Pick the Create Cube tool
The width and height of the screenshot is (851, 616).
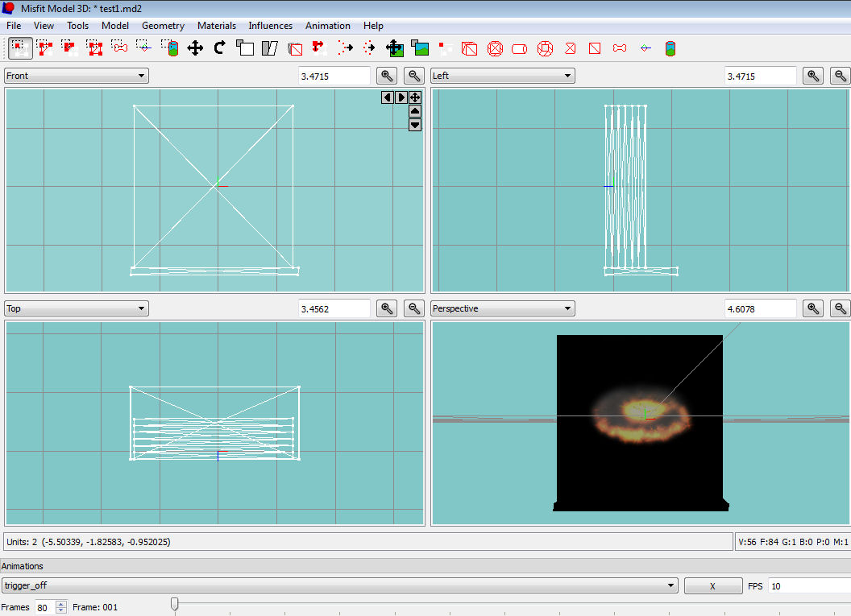point(470,48)
